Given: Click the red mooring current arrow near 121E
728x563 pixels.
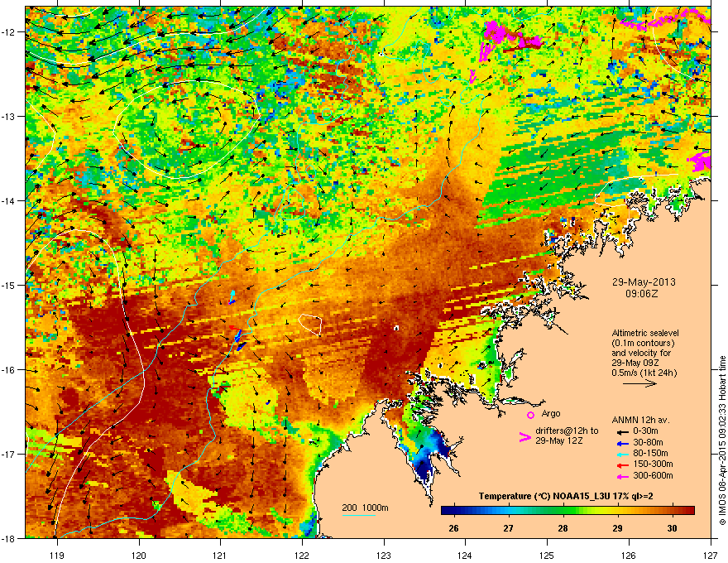Looking at the screenshot, I should pyautogui.click(x=233, y=328).
